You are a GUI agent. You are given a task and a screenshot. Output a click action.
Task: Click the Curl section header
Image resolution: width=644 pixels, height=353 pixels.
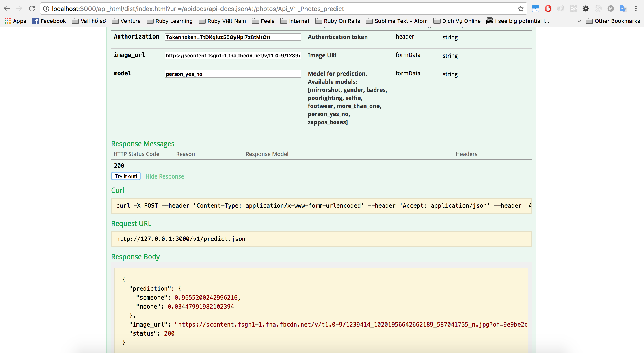[x=117, y=190]
